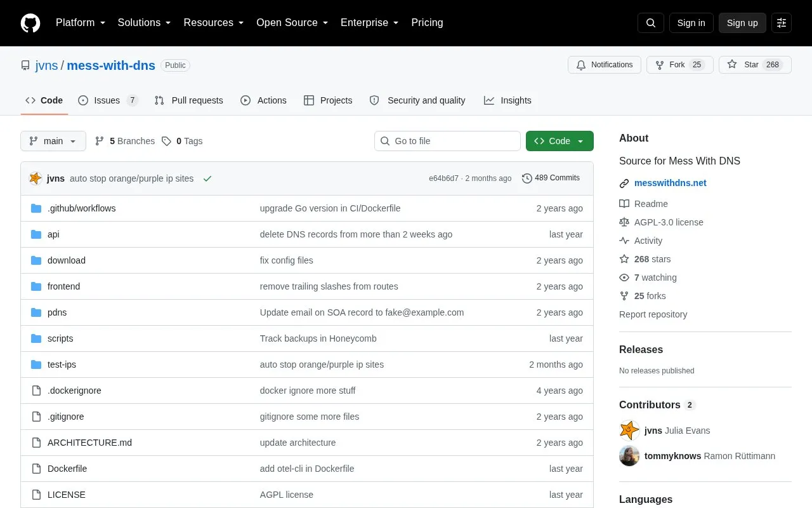
Task: Open the main branch selector dropdown
Action: [x=53, y=141]
